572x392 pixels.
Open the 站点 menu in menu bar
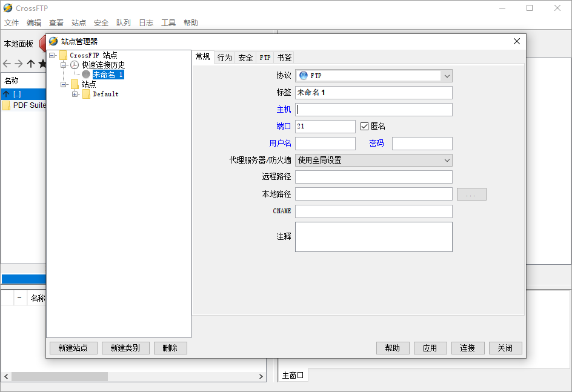(79, 23)
